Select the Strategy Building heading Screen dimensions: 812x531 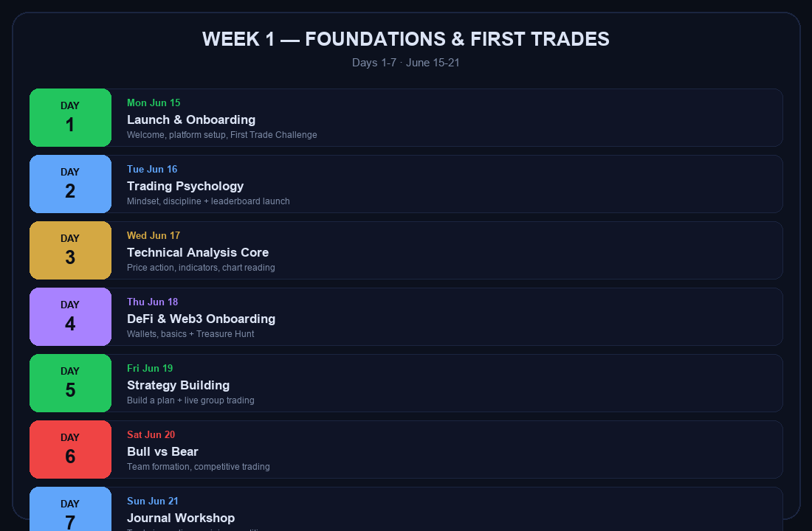tap(178, 385)
